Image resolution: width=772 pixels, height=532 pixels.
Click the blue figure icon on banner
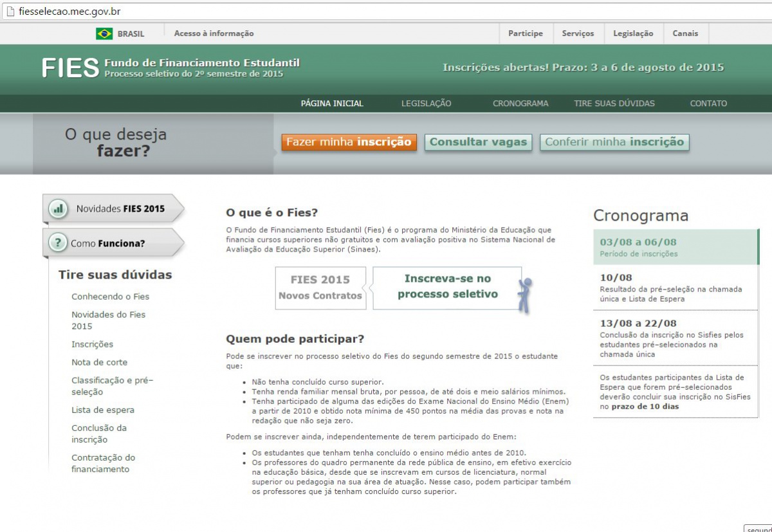pyautogui.click(x=526, y=295)
